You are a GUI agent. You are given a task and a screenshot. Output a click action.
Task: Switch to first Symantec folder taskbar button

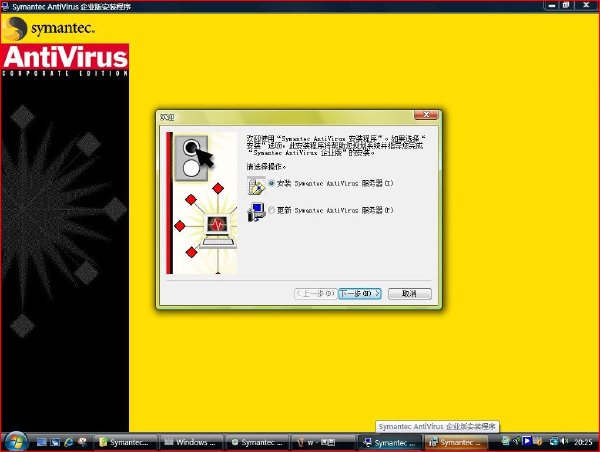click(x=125, y=442)
